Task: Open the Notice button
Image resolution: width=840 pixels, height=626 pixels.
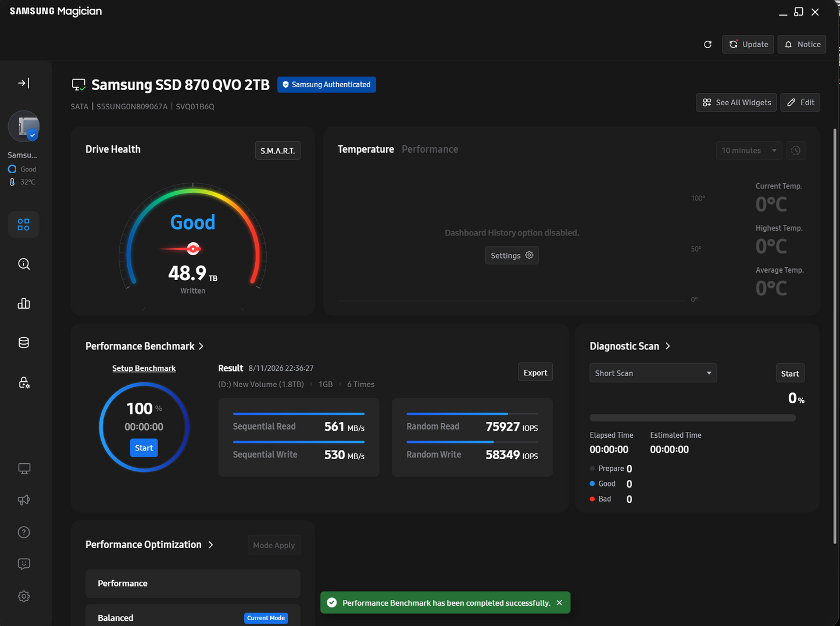Action: pyautogui.click(x=802, y=44)
